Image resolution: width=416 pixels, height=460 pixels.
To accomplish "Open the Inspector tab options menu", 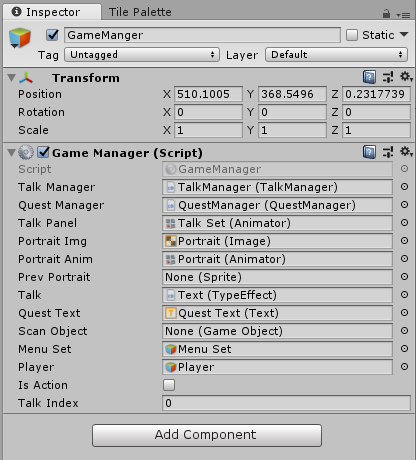I will point(403,15).
